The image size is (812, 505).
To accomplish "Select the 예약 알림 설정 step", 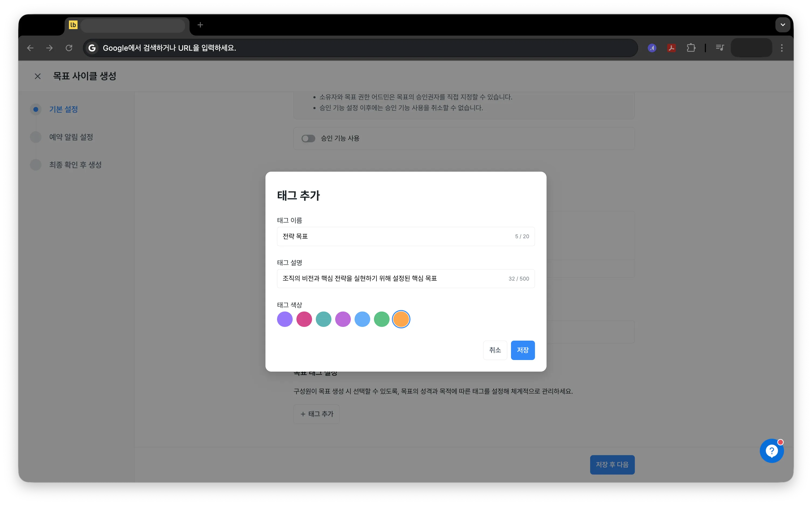I will (71, 137).
